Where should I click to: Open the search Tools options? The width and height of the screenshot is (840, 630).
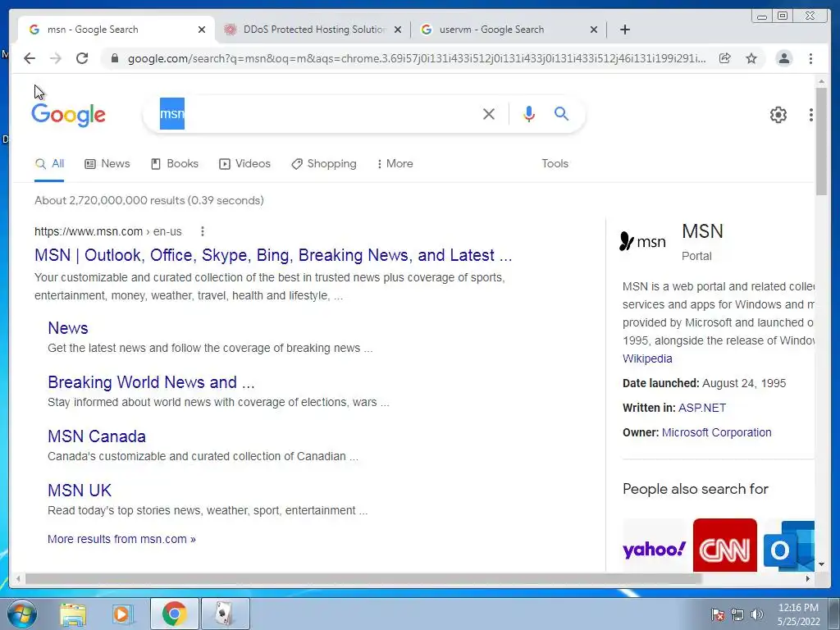(555, 164)
